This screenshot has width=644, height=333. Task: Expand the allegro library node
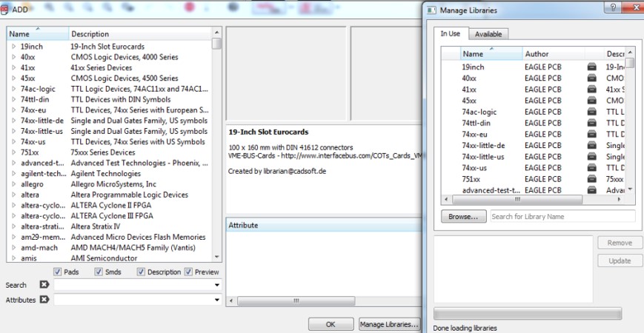click(13, 184)
